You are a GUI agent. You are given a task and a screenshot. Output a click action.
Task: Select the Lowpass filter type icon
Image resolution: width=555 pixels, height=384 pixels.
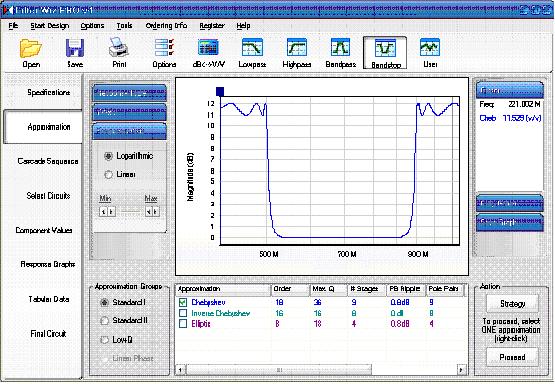pyautogui.click(x=252, y=53)
